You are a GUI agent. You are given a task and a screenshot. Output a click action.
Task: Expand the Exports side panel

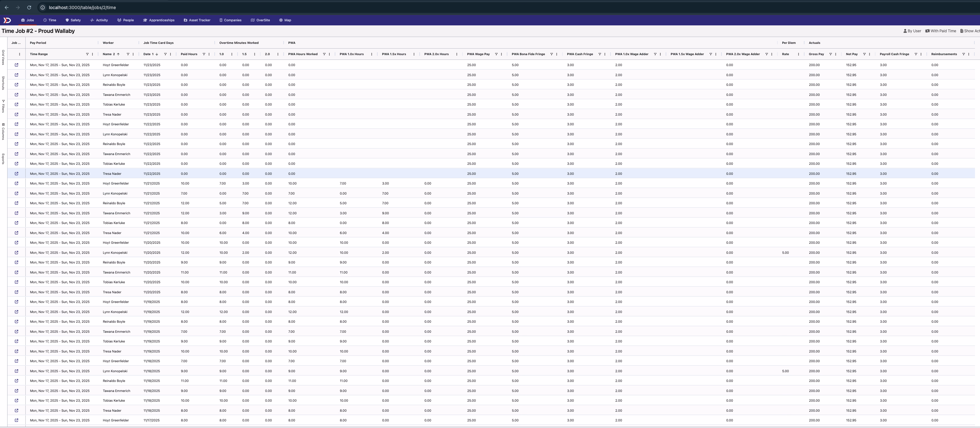(3, 159)
